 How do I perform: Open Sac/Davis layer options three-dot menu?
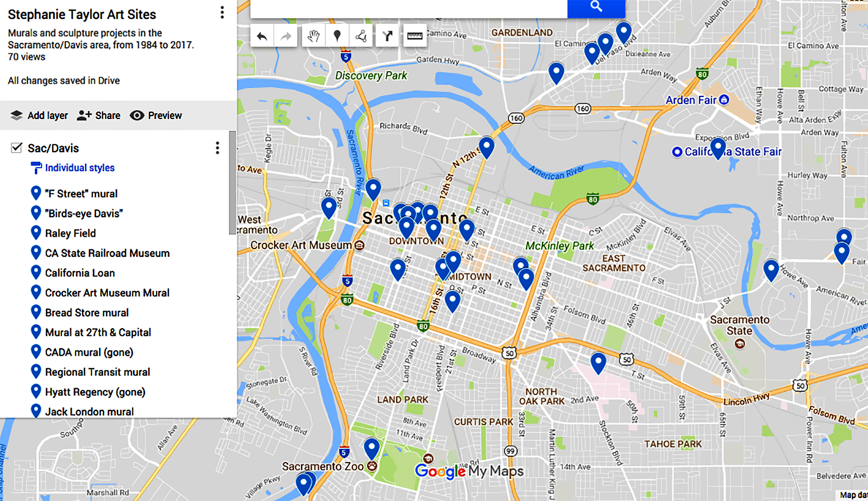[217, 148]
